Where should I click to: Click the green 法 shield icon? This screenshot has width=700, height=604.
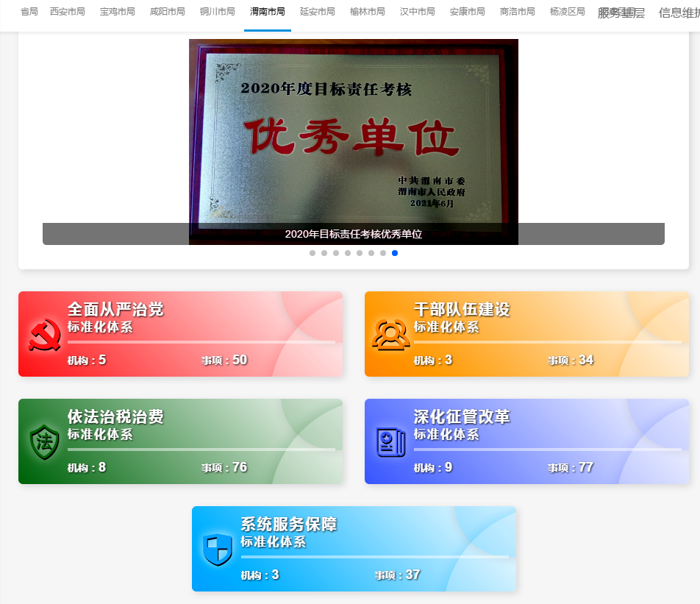pos(44,442)
